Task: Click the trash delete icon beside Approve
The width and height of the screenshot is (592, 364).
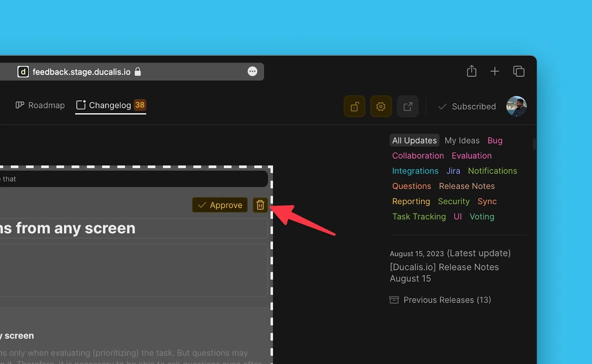Action: (x=260, y=205)
